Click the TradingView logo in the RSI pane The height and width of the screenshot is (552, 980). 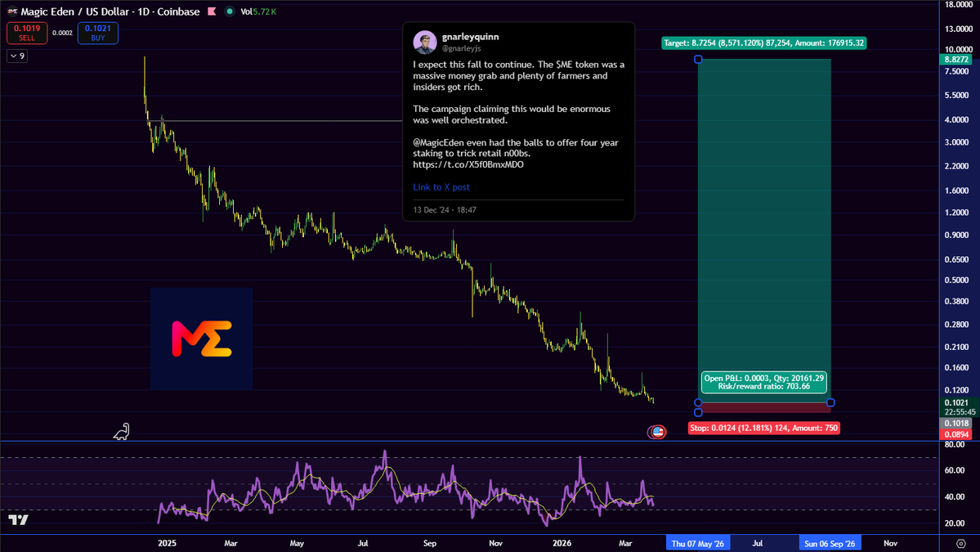pyautogui.click(x=18, y=519)
